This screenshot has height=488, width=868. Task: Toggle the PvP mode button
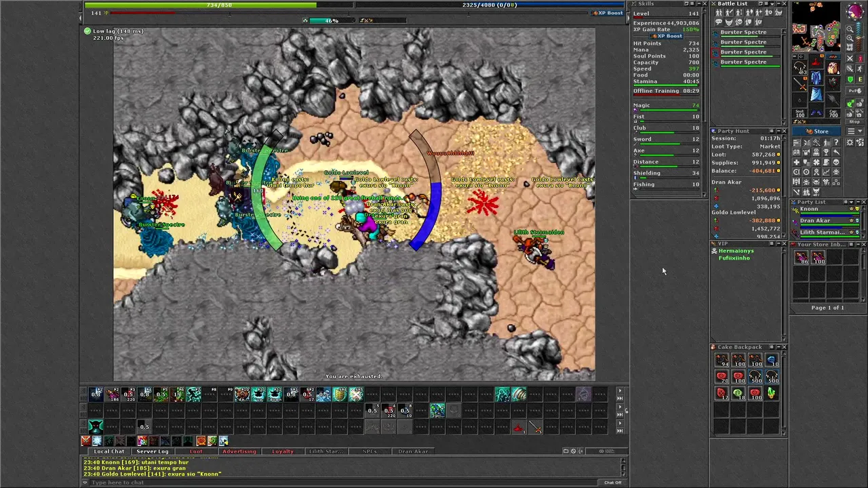tap(855, 90)
